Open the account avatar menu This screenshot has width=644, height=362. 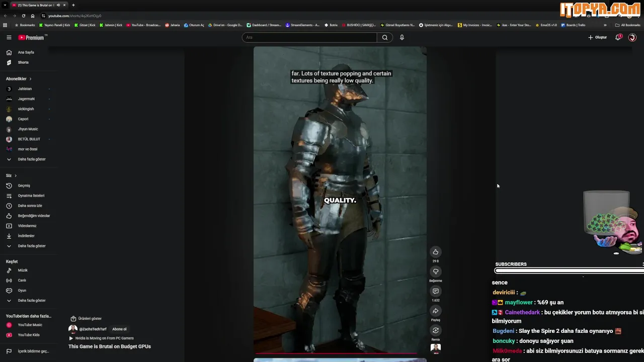coord(632,37)
